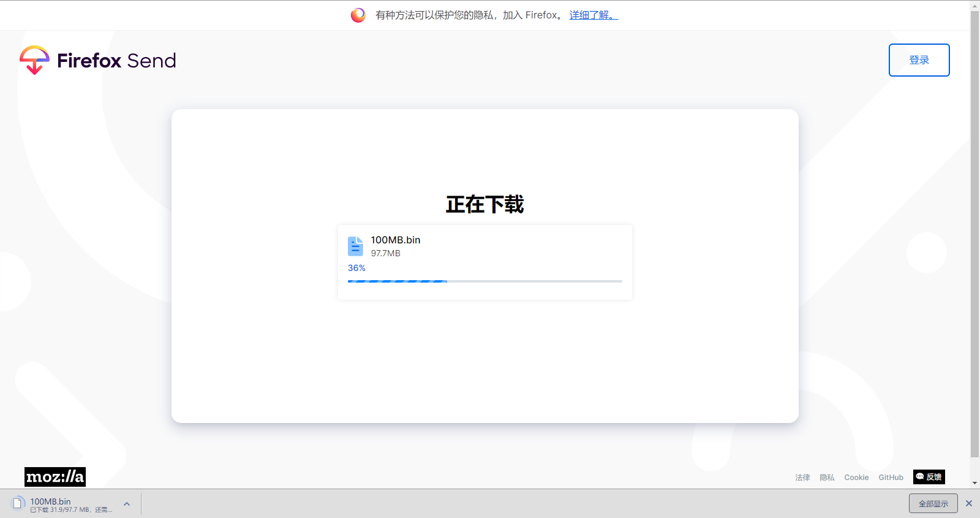The image size is (980, 518).
Task: Click the Firefox logo icon in banner
Action: pos(358,15)
